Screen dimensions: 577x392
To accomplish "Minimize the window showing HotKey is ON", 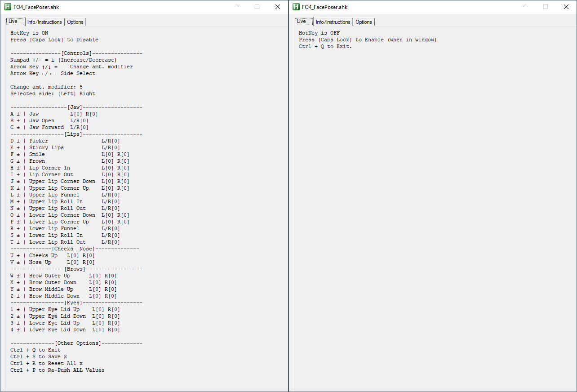I will [x=236, y=7].
